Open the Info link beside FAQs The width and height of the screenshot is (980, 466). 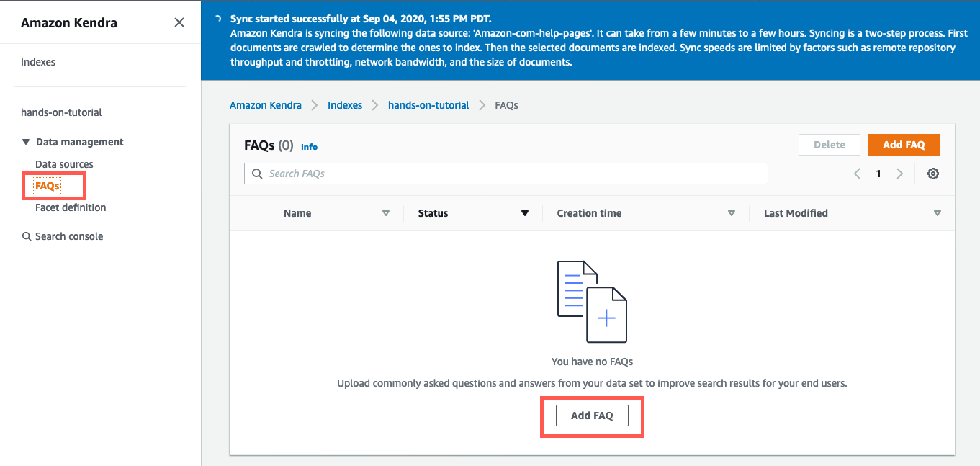[x=309, y=147]
